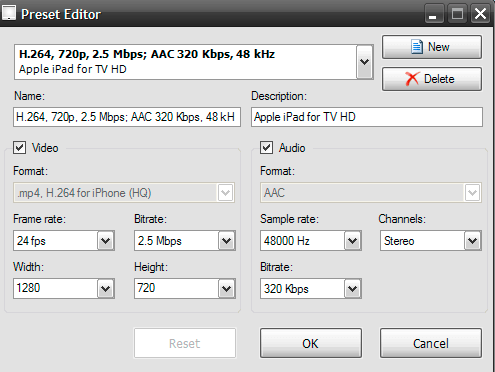Click the Reset button
495x372 pixels.
(185, 343)
